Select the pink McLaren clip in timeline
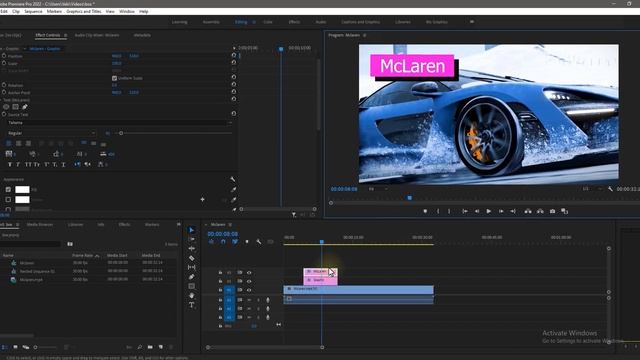 click(x=320, y=272)
